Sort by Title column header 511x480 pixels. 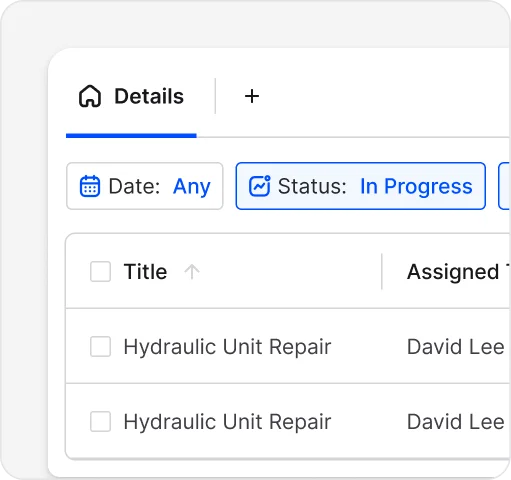(145, 271)
